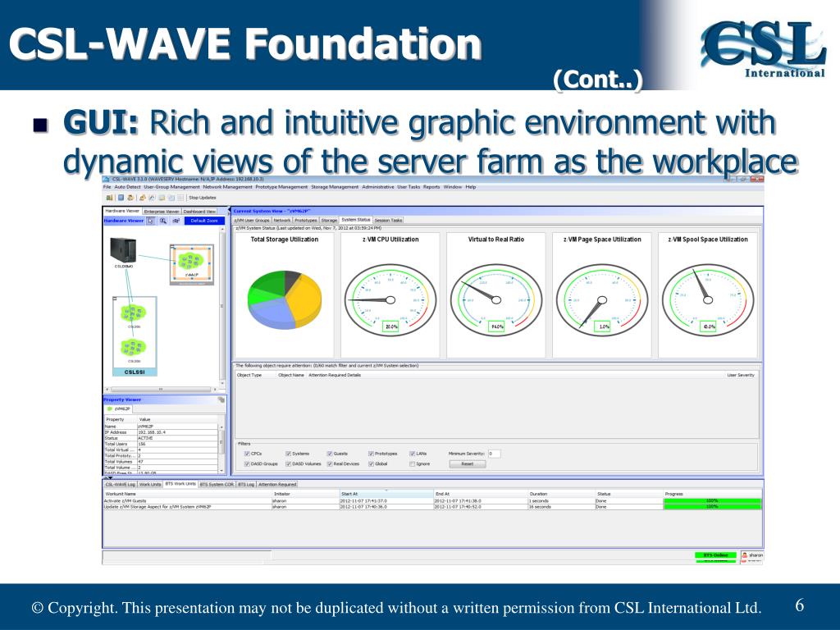The image size is (840, 630).
Task: Click the magnifier zoom tool in Hardware Viewer
Action: [x=163, y=221]
